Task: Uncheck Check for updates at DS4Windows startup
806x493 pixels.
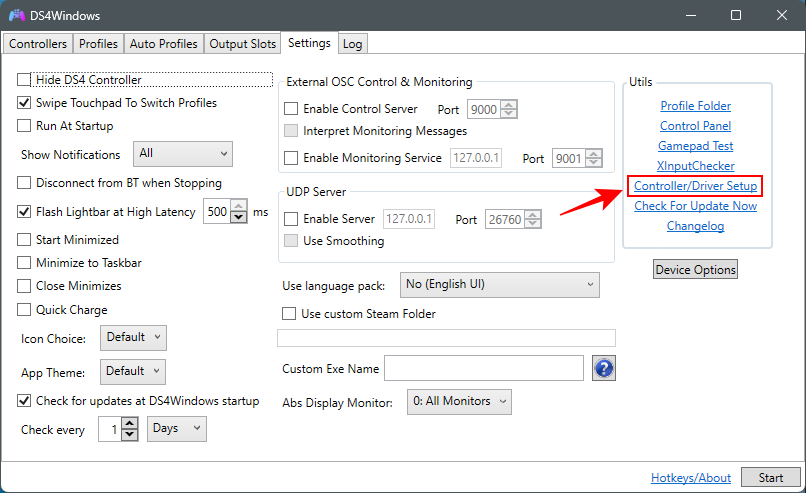Action: (24, 400)
